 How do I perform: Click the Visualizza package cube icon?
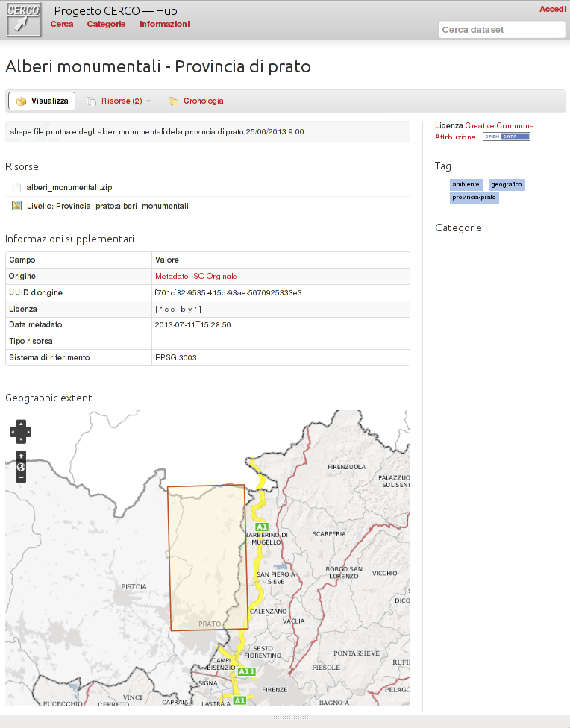coord(21,101)
